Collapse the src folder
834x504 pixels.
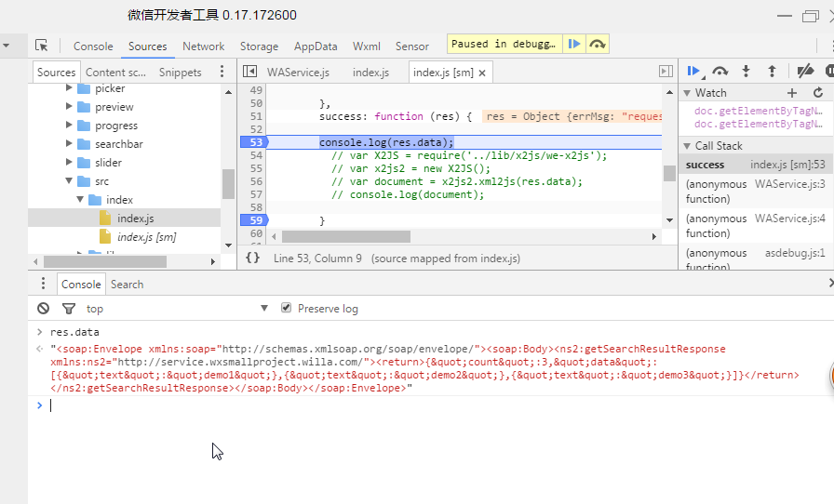click(x=69, y=180)
